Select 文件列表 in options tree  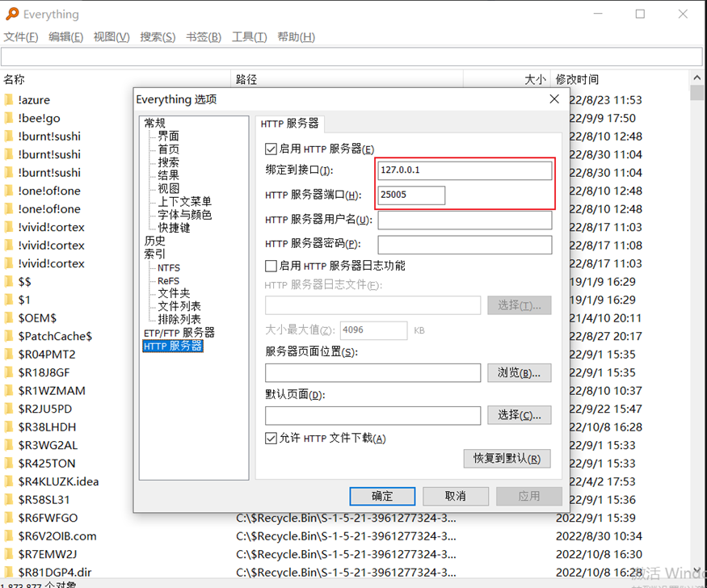tap(179, 306)
